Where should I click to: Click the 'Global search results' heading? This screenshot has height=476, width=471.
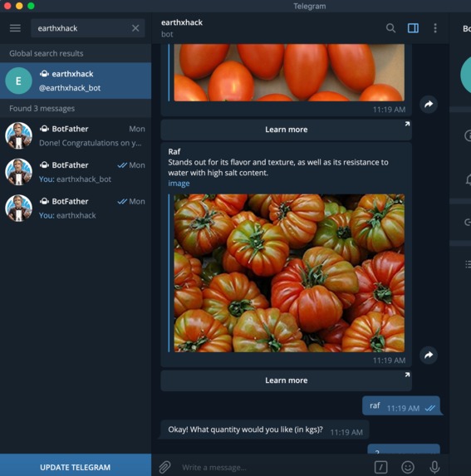click(47, 53)
